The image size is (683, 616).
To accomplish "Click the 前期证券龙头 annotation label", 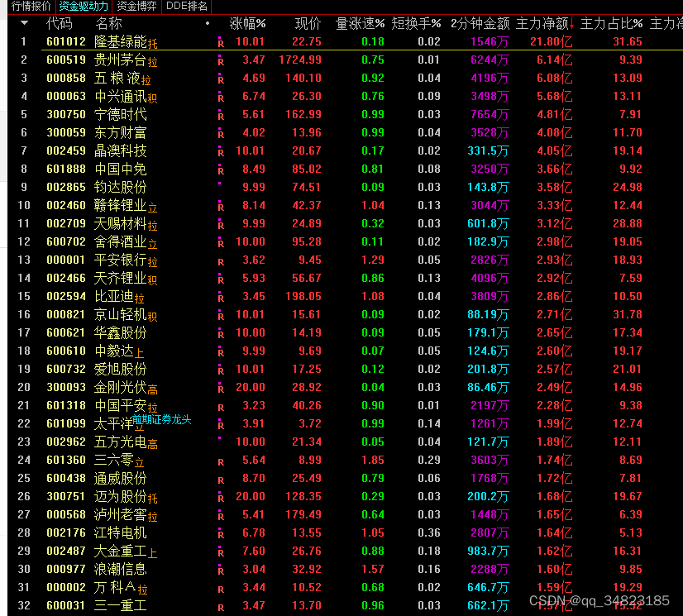I will tap(161, 419).
